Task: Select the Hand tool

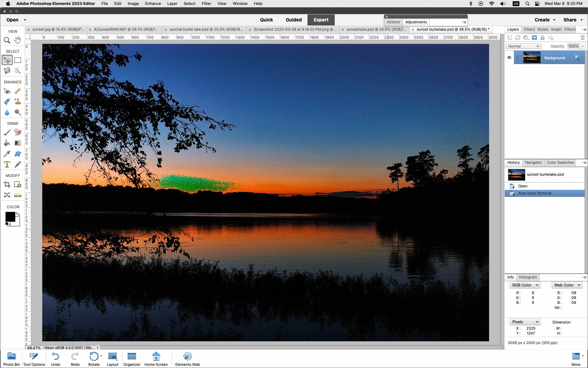Action: (18, 40)
